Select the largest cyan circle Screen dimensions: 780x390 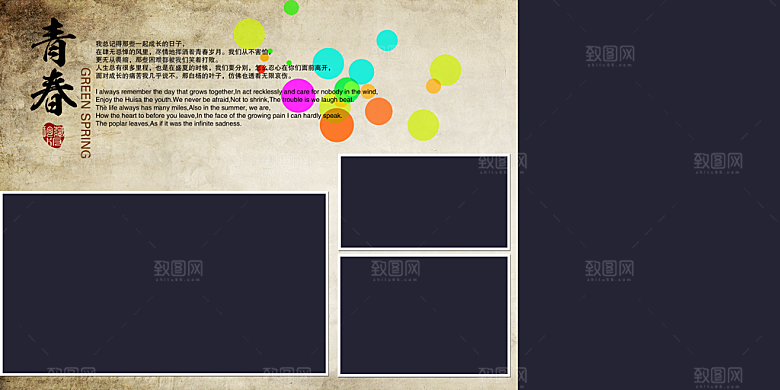(328, 63)
